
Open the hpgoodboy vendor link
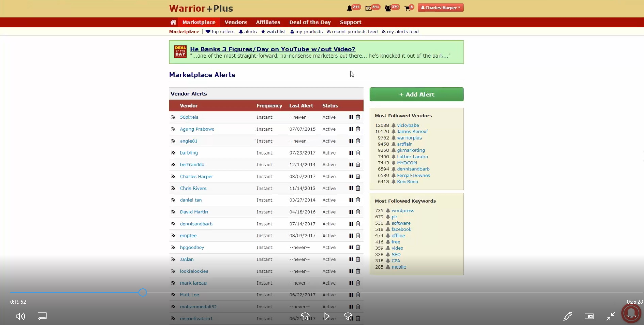click(x=192, y=247)
